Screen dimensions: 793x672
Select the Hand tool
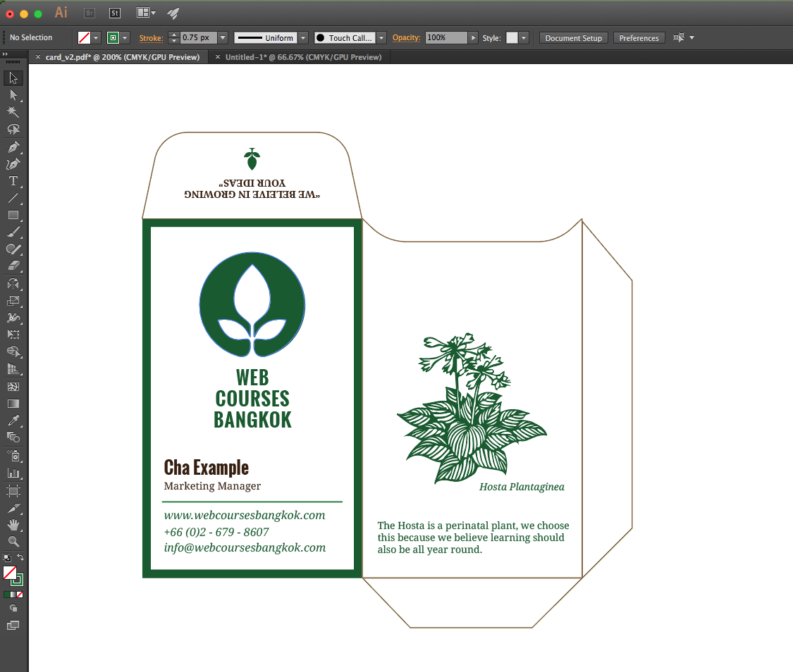13,525
